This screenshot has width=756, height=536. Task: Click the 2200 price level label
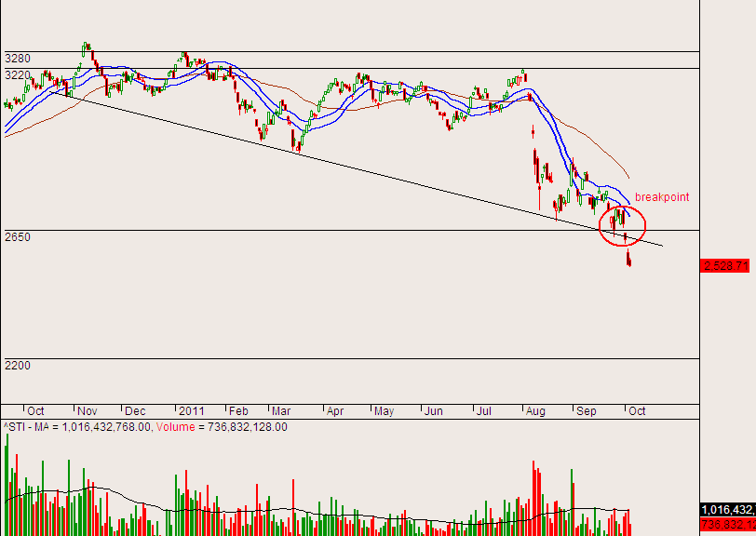[x=18, y=366]
